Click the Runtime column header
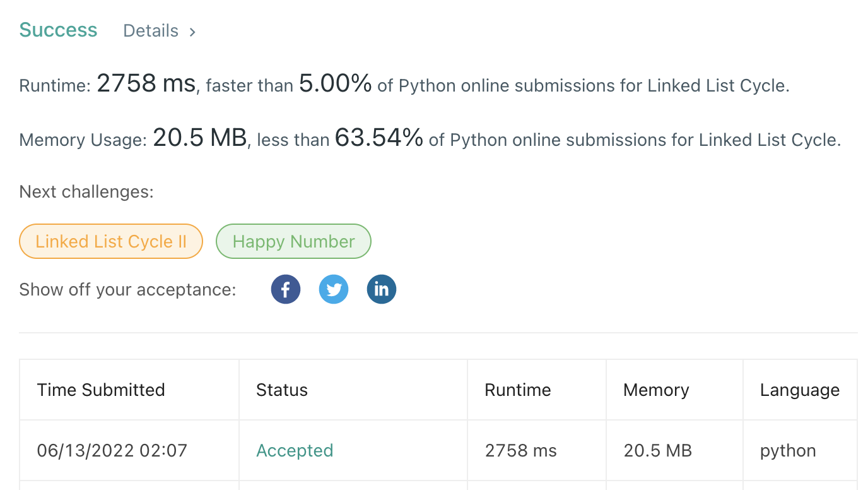The width and height of the screenshot is (868, 490). pyautogui.click(x=518, y=390)
